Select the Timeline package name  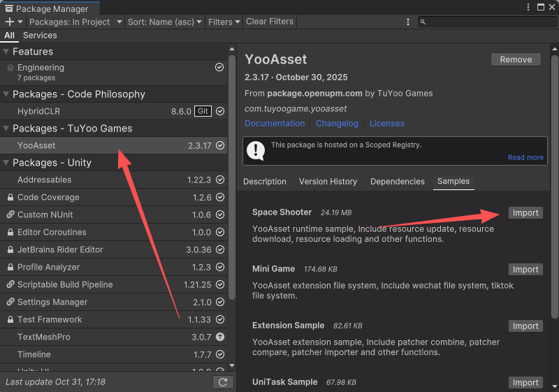pos(34,354)
